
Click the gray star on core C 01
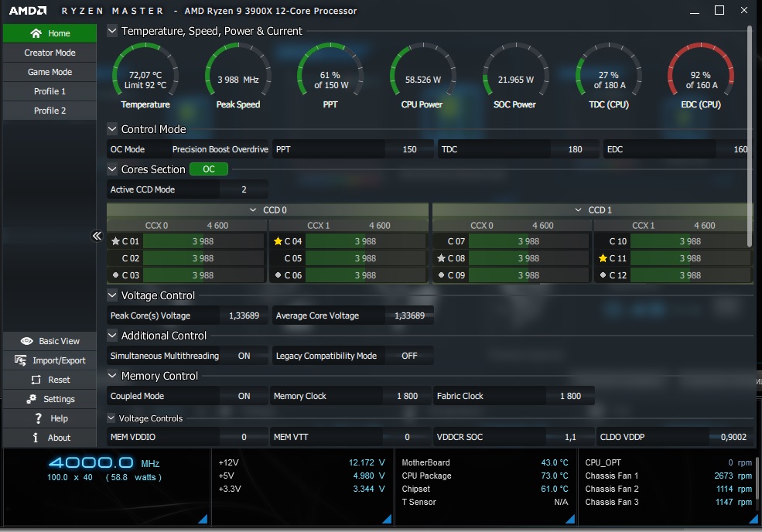(115, 241)
